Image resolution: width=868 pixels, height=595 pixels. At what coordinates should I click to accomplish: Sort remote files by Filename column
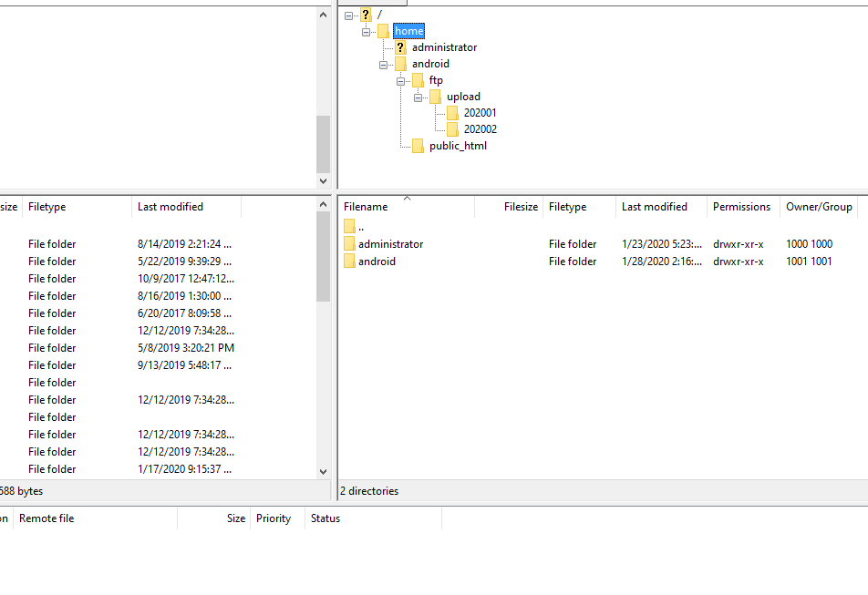[407, 207]
